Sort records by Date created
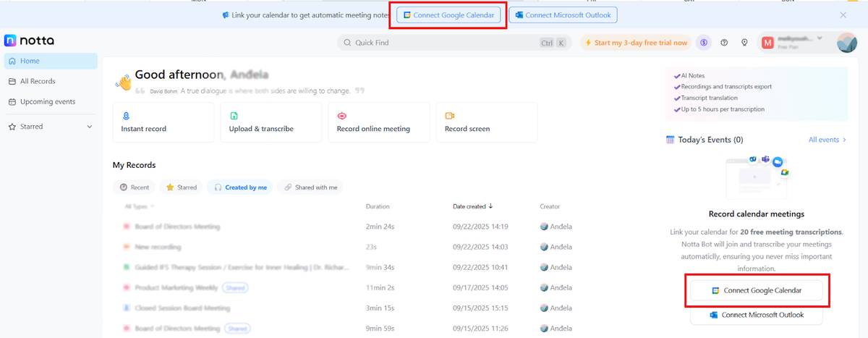 [x=473, y=206]
